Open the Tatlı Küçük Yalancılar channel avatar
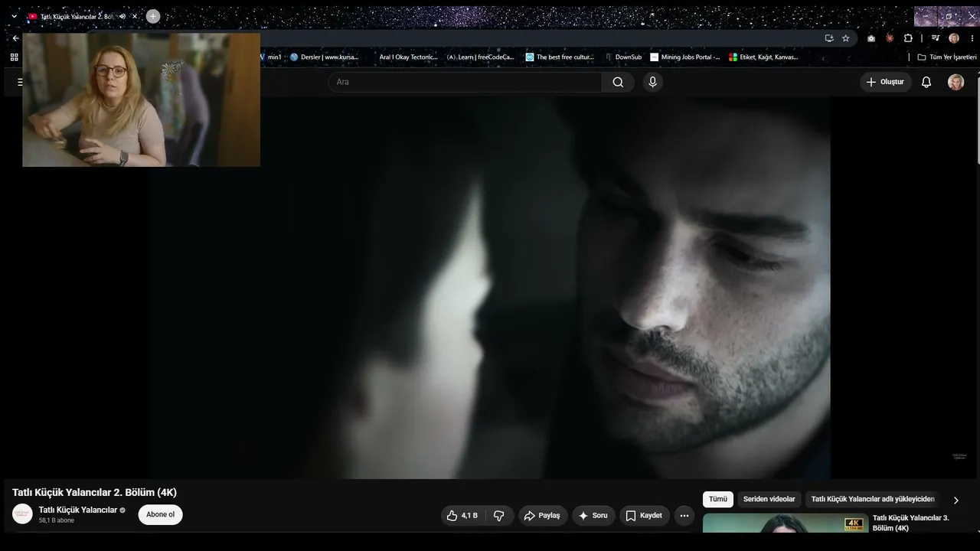980x551 pixels. (22, 514)
